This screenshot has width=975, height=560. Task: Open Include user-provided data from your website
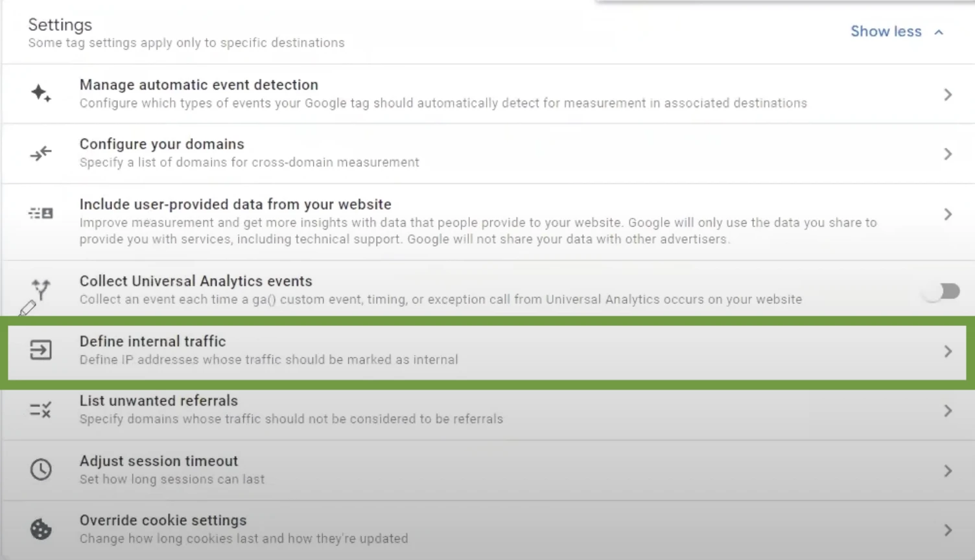pos(235,204)
